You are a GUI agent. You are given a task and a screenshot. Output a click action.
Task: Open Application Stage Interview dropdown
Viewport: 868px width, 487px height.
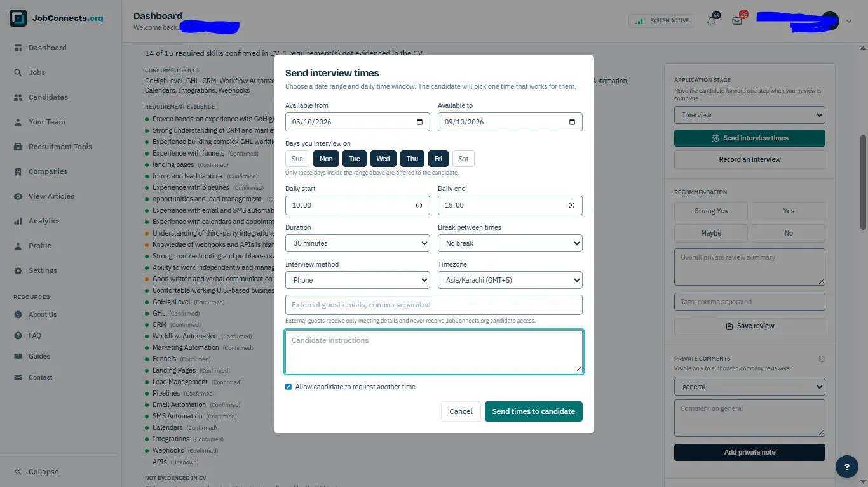click(x=750, y=115)
